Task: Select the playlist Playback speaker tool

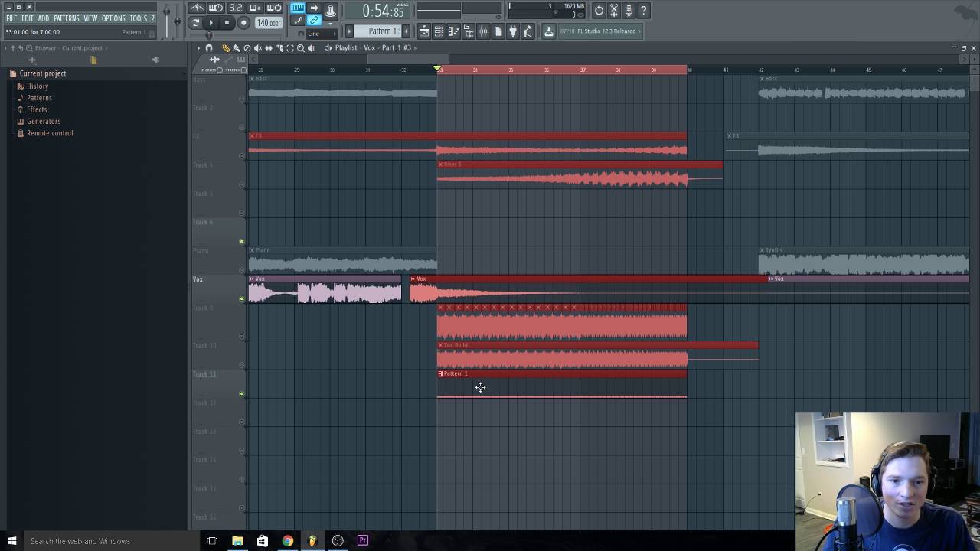Action: [311, 48]
